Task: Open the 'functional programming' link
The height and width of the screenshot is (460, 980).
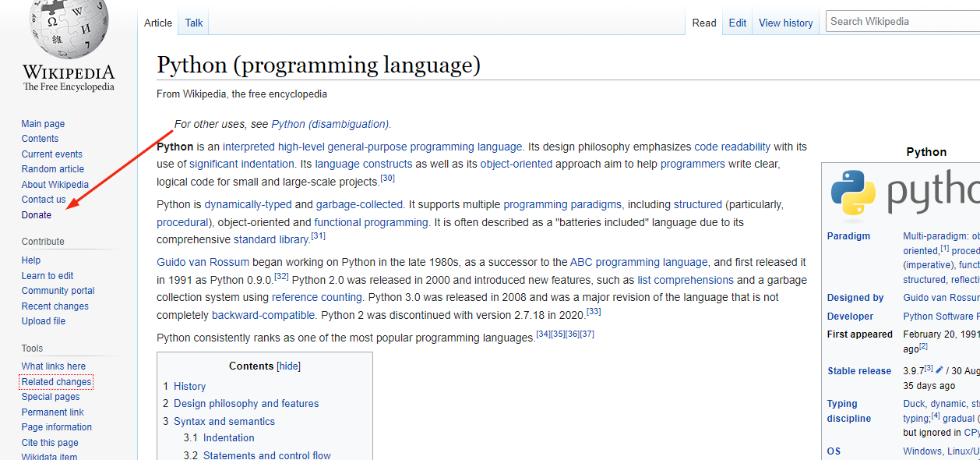Action: (x=372, y=222)
